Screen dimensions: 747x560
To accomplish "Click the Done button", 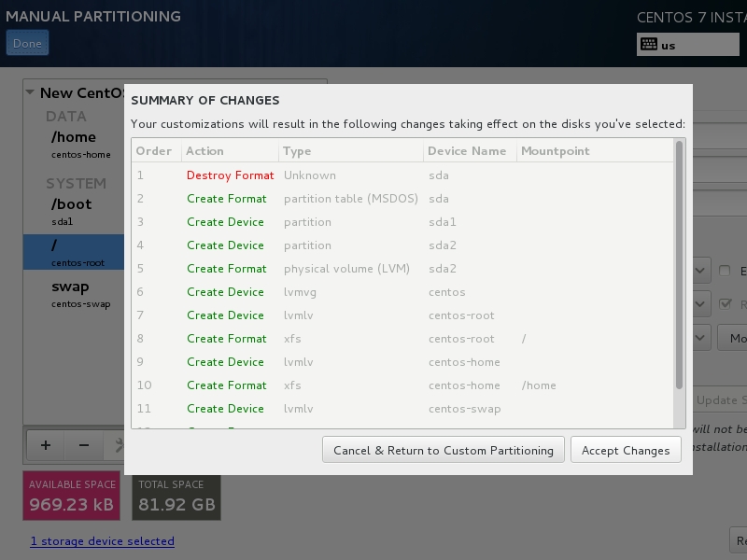I will 27,43.
